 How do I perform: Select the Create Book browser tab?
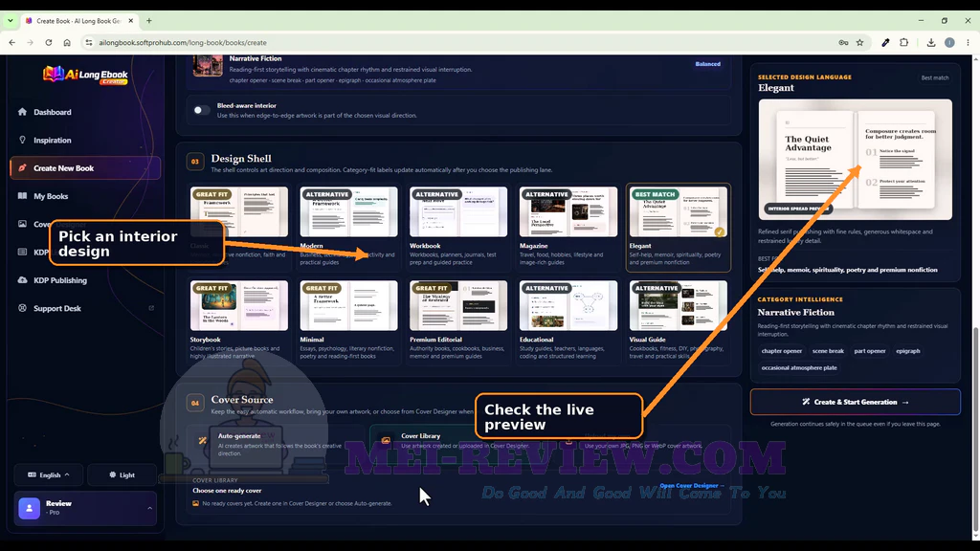78,21
